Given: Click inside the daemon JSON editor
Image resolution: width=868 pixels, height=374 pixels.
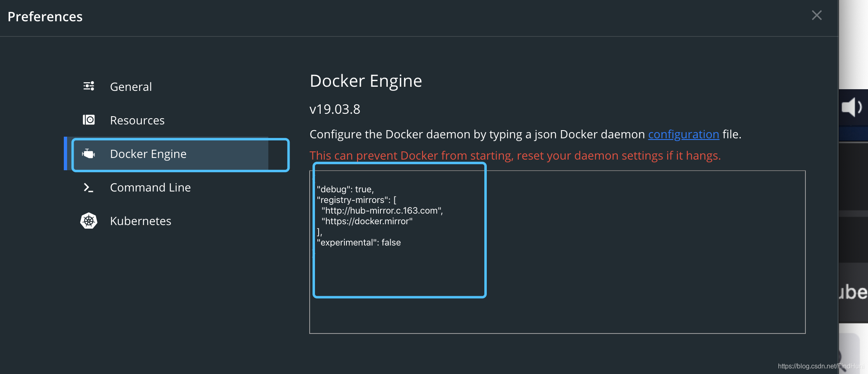Looking at the screenshot, I should click(x=557, y=252).
